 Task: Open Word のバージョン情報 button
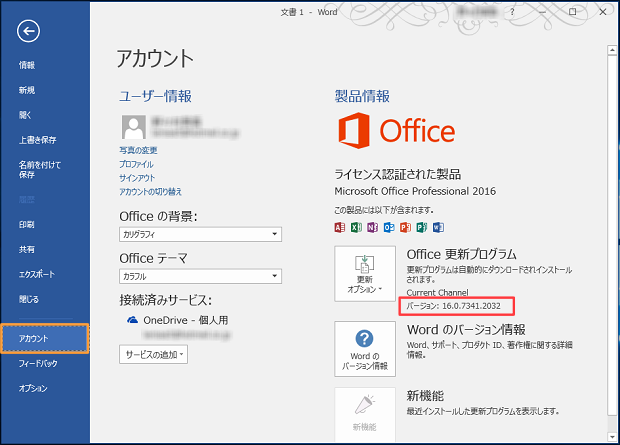tap(365, 349)
